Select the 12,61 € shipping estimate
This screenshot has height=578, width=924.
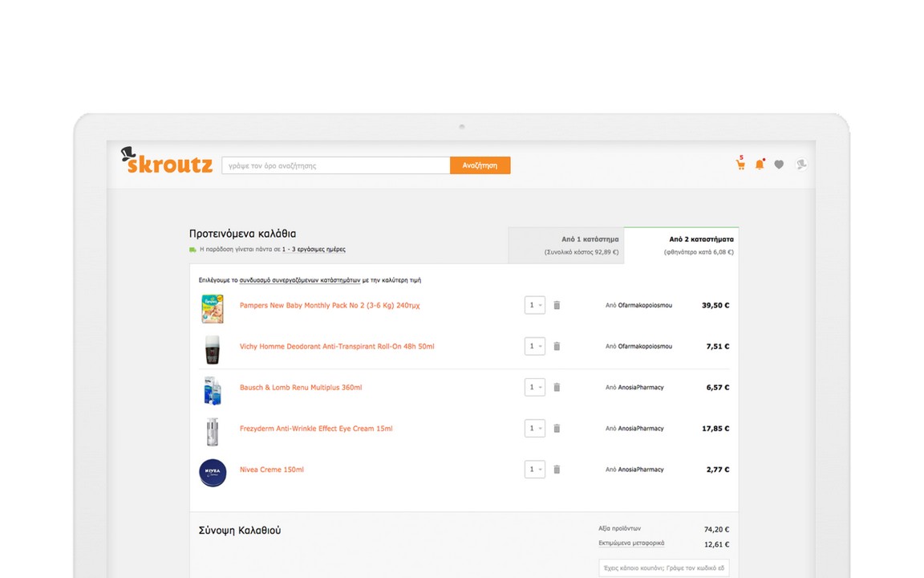tap(716, 544)
